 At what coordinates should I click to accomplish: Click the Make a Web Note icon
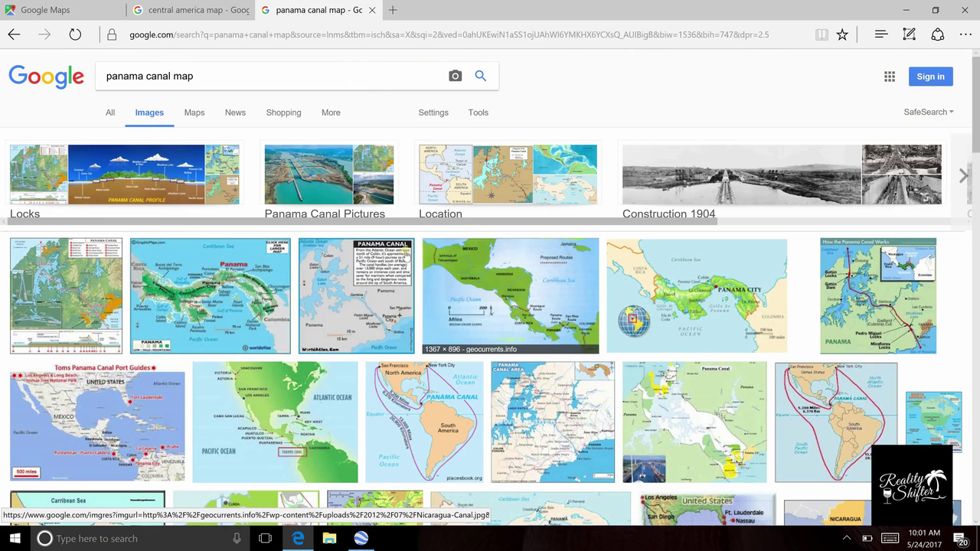point(909,34)
